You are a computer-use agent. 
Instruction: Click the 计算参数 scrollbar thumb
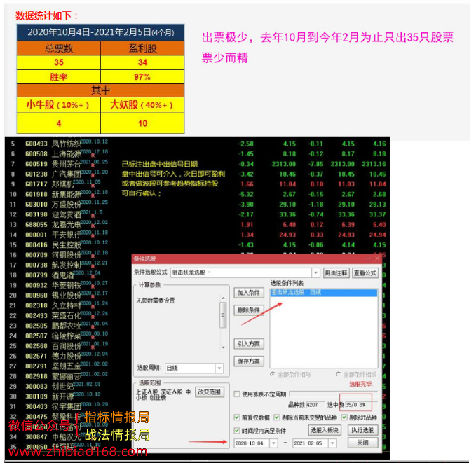point(223,315)
